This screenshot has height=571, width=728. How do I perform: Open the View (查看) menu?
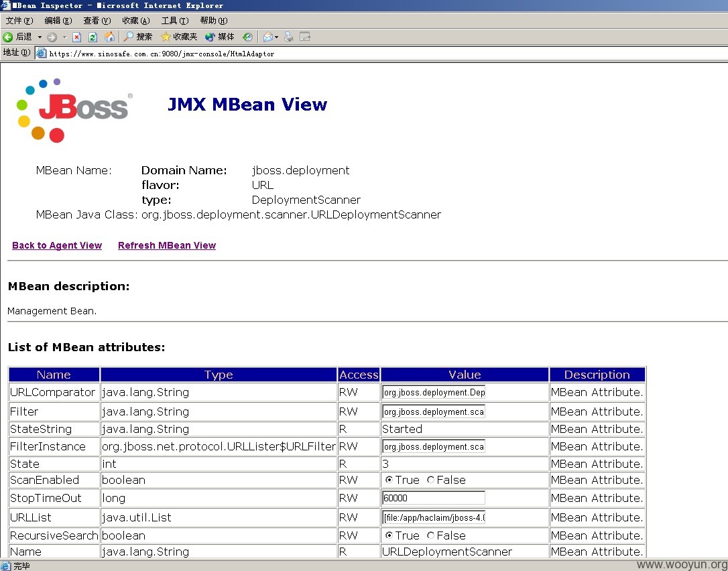tap(97, 21)
